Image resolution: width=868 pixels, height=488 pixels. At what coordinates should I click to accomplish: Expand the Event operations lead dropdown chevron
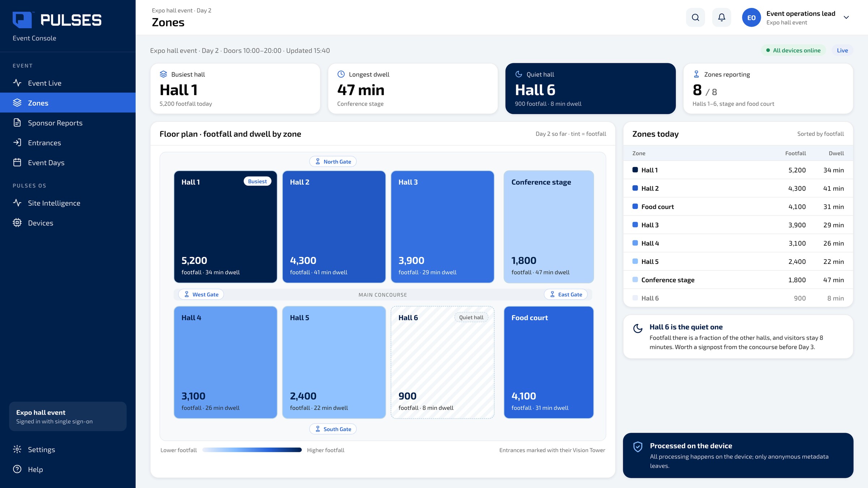[x=846, y=17]
